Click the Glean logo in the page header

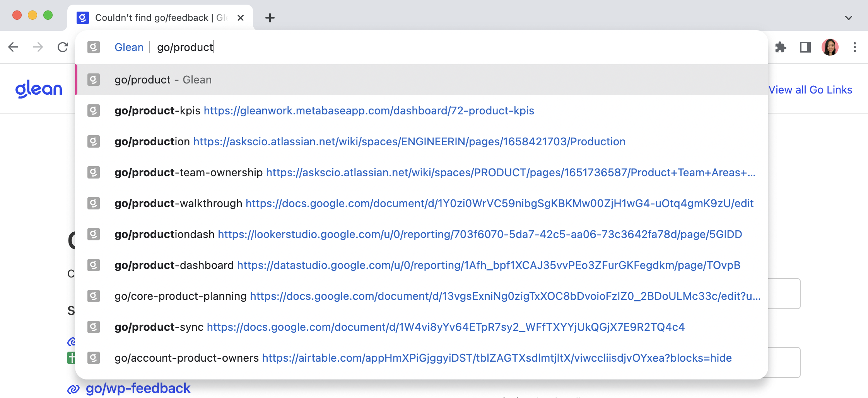pyautogui.click(x=38, y=88)
